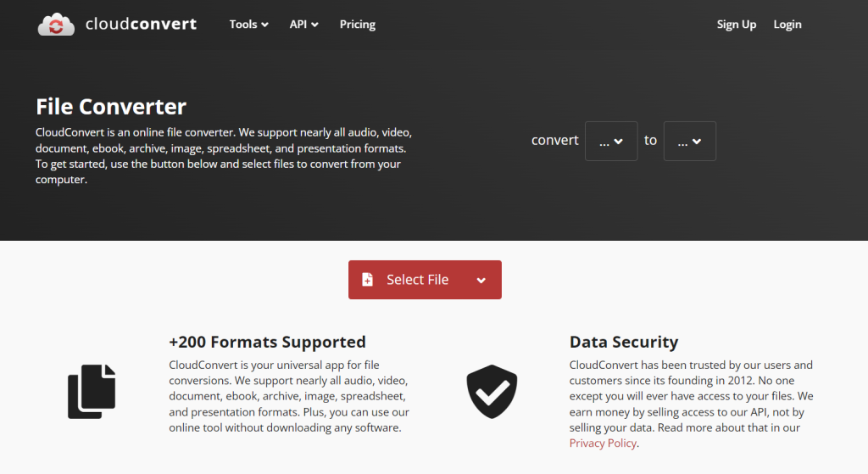Click the stacked documents icon
The width and height of the screenshot is (868, 474).
tap(92, 391)
